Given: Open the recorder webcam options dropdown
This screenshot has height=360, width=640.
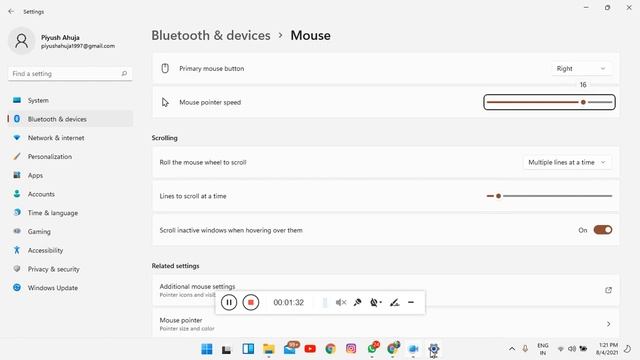Looking at the screenshot, I should pyautogui.click(x=376, y=302).
